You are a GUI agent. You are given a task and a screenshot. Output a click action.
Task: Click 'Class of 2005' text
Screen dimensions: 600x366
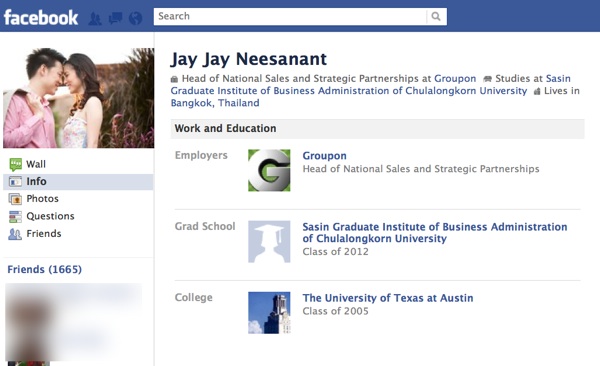coord(336,311)
